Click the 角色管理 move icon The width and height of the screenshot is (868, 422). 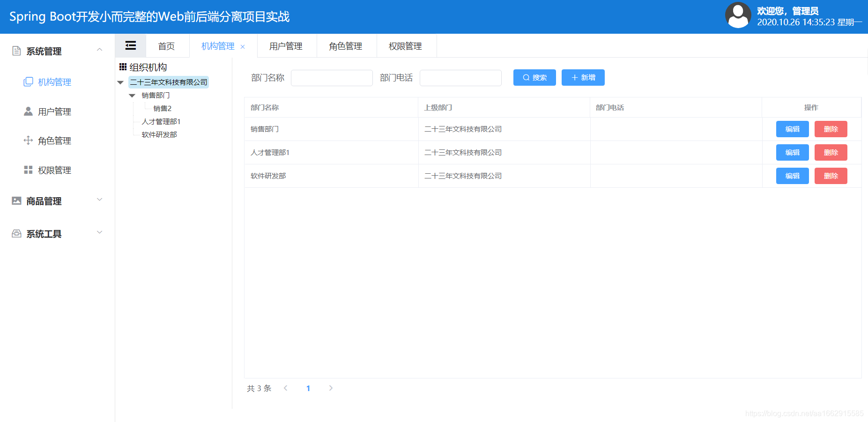pyautogui.click(x=29, y=140)
